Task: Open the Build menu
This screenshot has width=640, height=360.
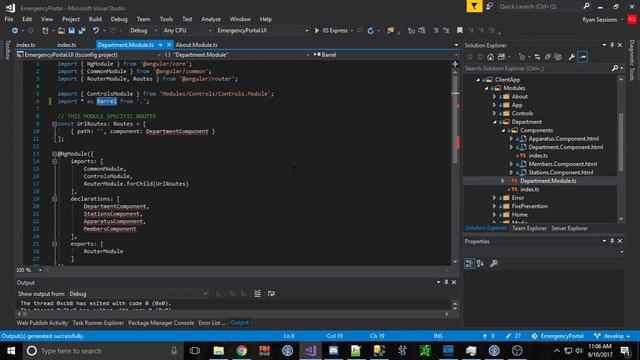Action: coord(95,19)
